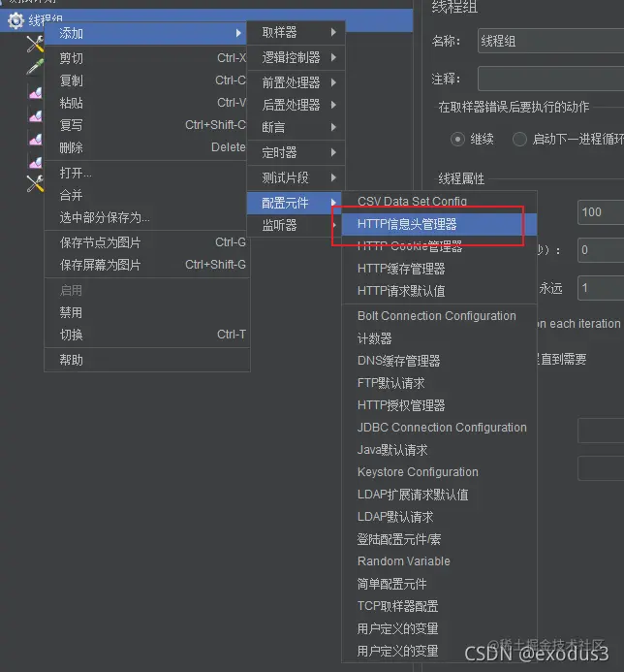Add the TCP取样器配置 element
Screen dimensions: 624x672
(439, 606)
